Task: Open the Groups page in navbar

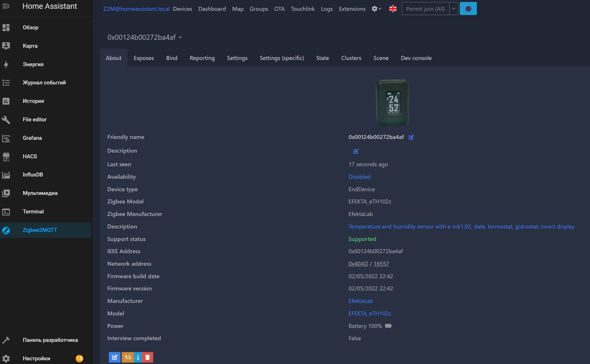Action: [x=259, y=9]
